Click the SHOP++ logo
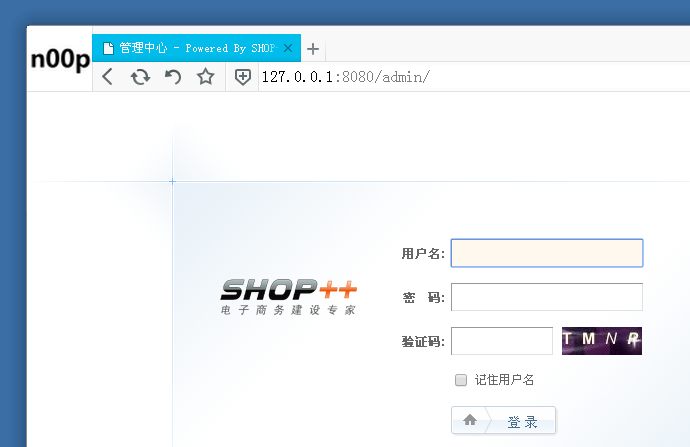This screenshot has height=447, width=690. click(x=289, y=297)
